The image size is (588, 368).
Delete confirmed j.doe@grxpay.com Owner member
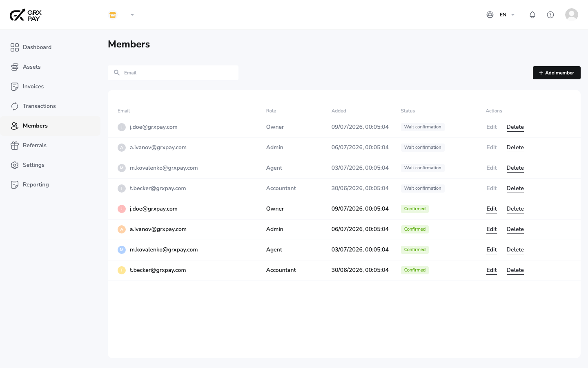point(515,209)
